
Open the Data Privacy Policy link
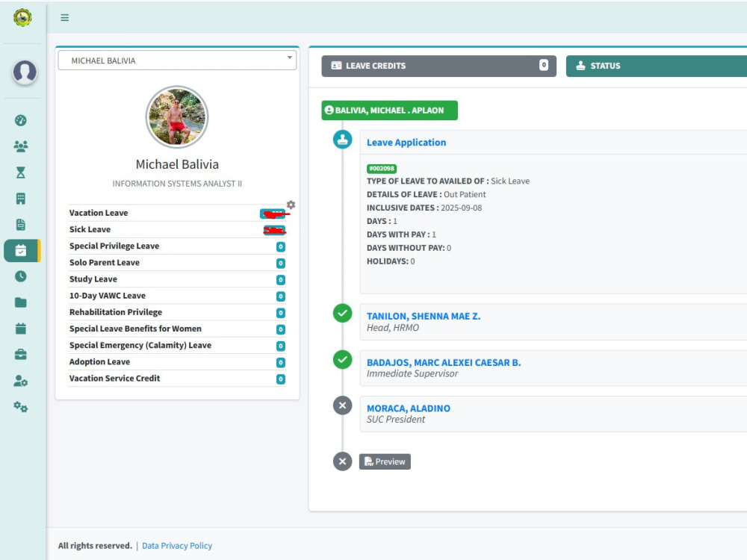click(177, 546)
